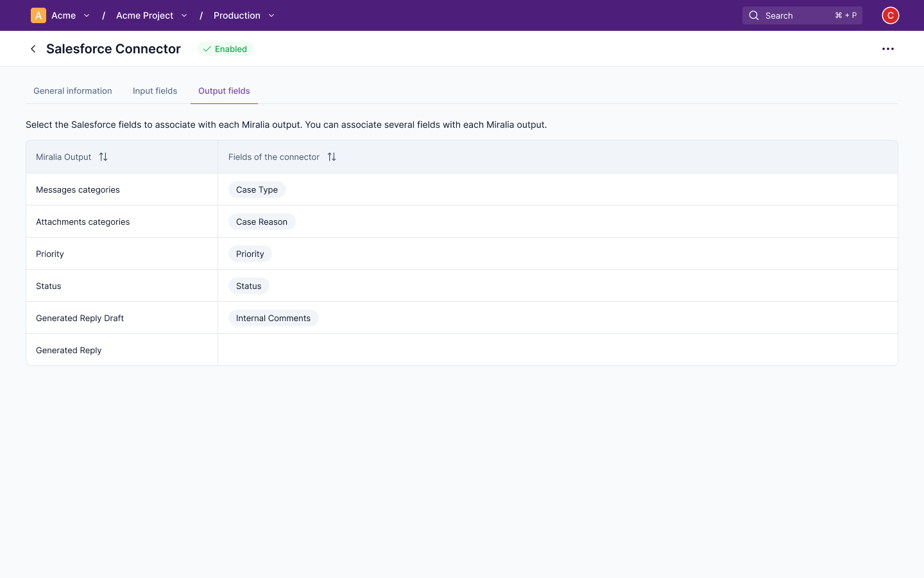This screenshot has width=924, height=578.
Task: Click the Generated Reply Draft row label
Action: pos(80,318)
